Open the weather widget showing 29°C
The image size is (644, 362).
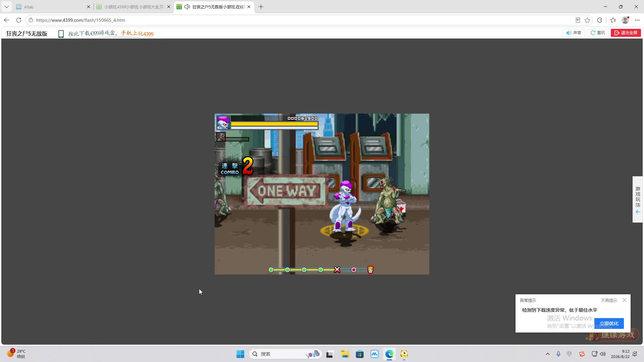click(16, 354)
